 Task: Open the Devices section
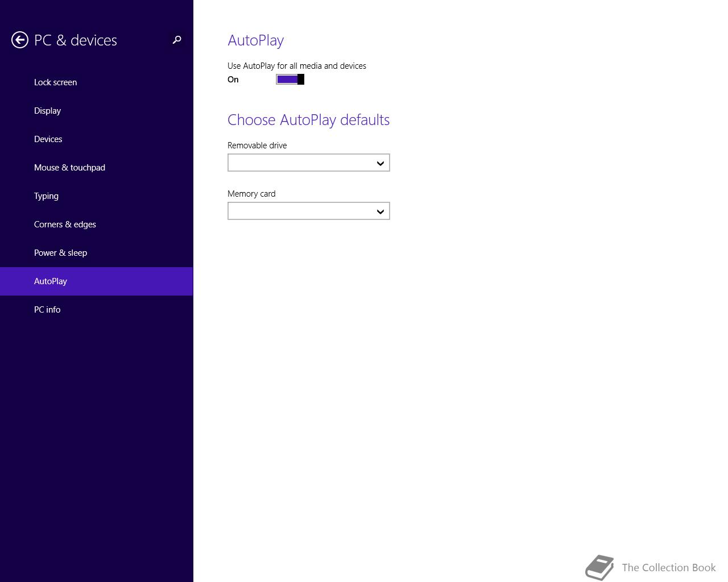pos(97,139)
